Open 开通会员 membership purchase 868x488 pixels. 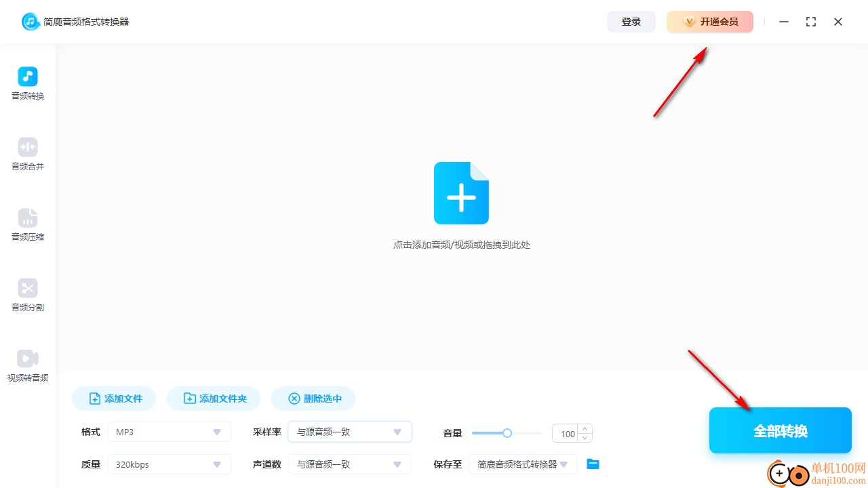tap(710, 22)
